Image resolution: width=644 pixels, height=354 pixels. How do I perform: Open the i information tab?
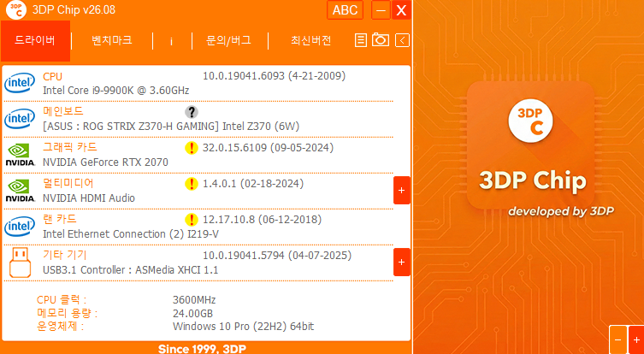click(x=171, y=41)
